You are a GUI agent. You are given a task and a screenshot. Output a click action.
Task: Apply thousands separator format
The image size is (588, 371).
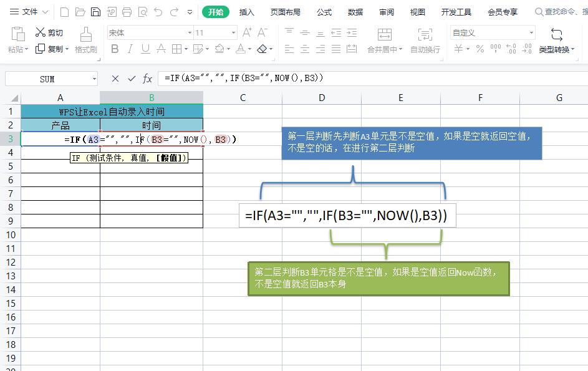pyautogui.click(x=495, y=49)
